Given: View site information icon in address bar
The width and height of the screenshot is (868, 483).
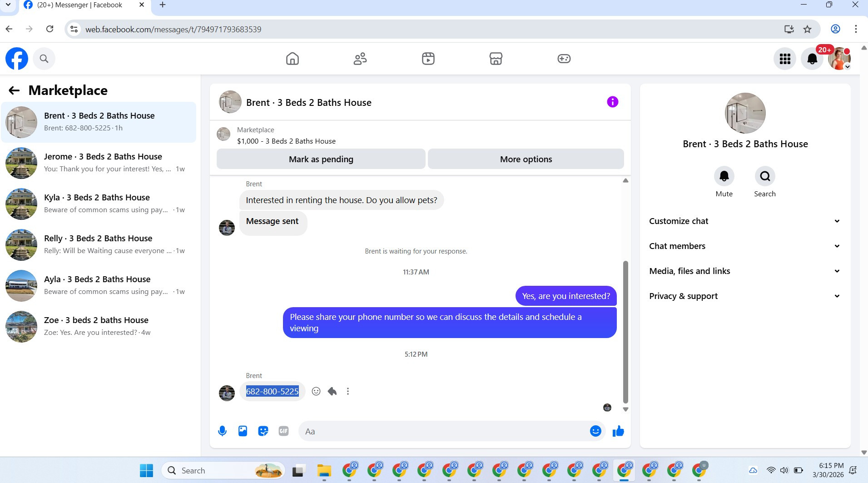Looking at the screenshot, I should click(x=74, y=30).
